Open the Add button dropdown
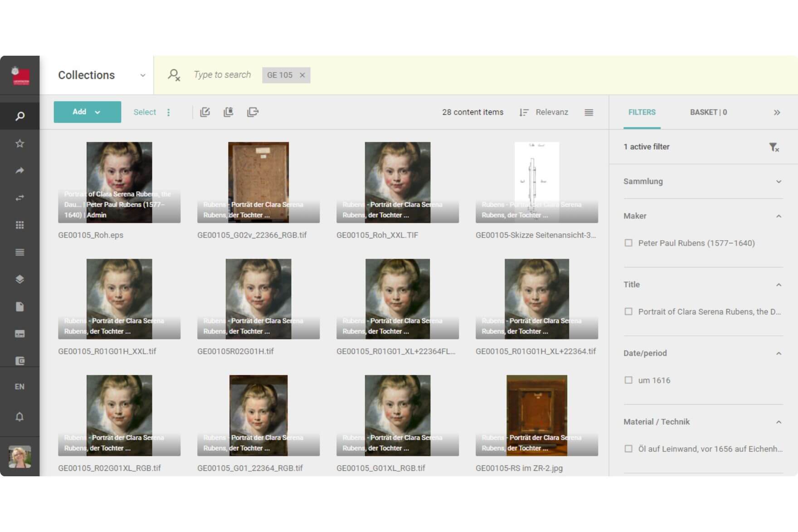Screen dimensions: 798x532 click(x=87, y=112)
